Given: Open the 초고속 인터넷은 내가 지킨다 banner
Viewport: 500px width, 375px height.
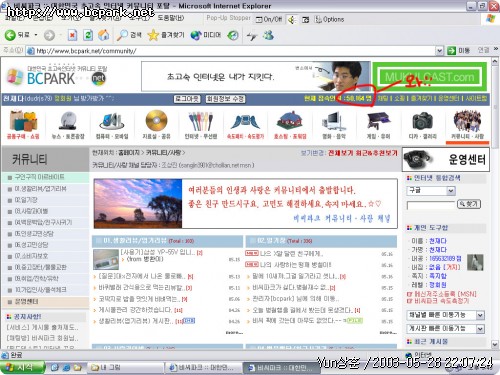Looking at the screenshot, I should point(256,76).
